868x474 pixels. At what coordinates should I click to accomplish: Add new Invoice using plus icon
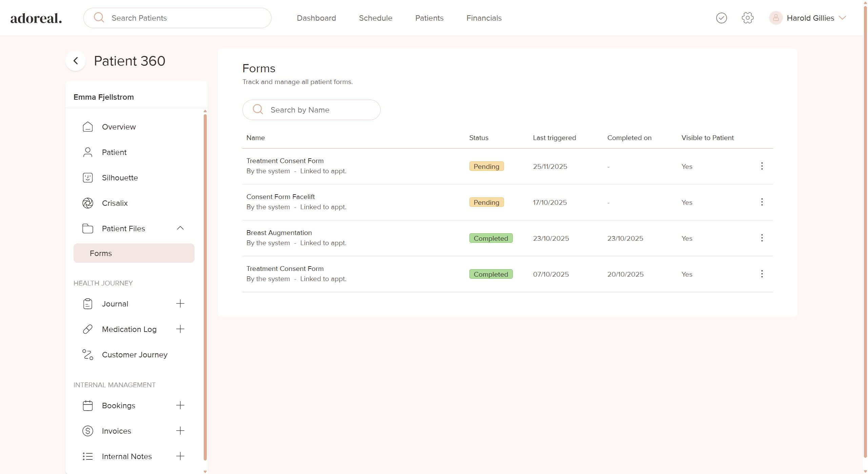coord(180,431)
